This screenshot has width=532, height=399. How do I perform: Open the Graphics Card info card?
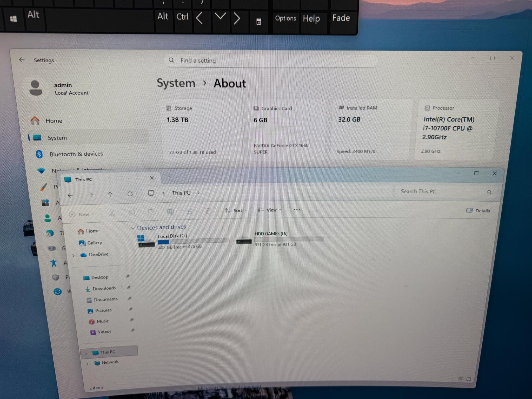point(288,130)
